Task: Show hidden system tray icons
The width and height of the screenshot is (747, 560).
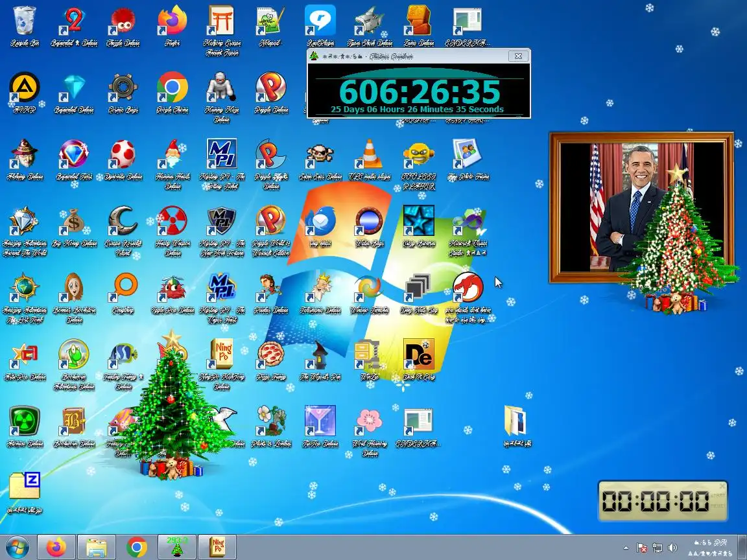Action: tap(626, 548)
